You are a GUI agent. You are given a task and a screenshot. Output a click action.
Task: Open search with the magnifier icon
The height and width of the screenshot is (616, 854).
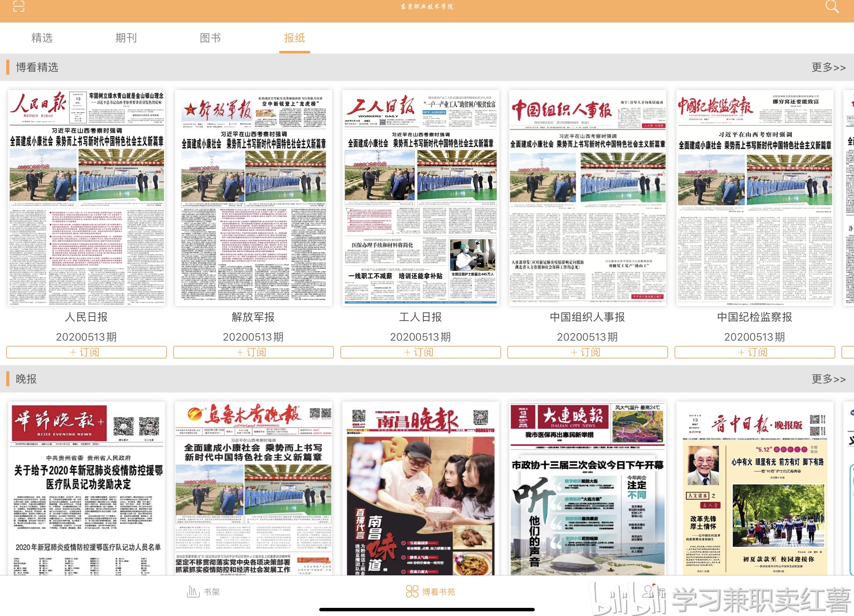(831, 6)
